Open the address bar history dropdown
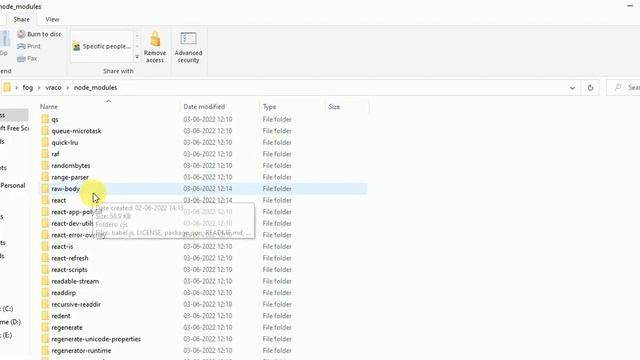 [572, 88]
